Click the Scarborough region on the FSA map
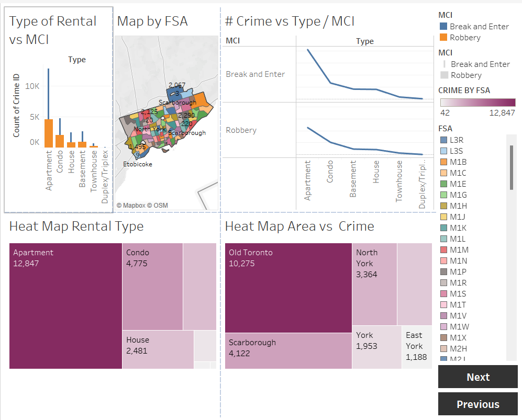 click(183, 126)
